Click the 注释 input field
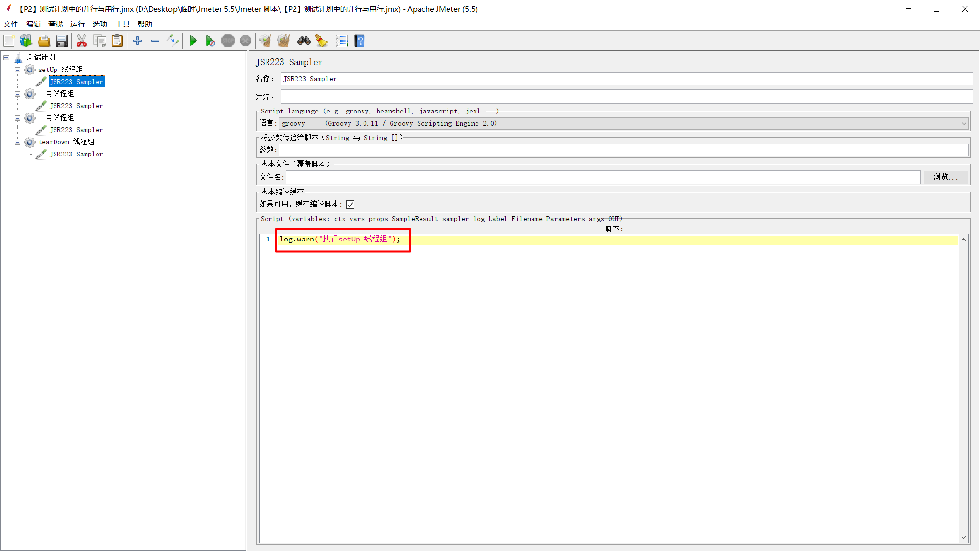This screenshot has width=980, height=551. pyautogui.click(x=627, y=97)
